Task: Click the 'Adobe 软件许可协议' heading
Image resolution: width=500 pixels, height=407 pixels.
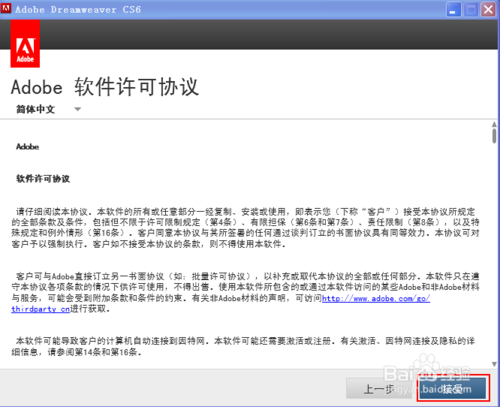Action: click(x=105, y=87)
